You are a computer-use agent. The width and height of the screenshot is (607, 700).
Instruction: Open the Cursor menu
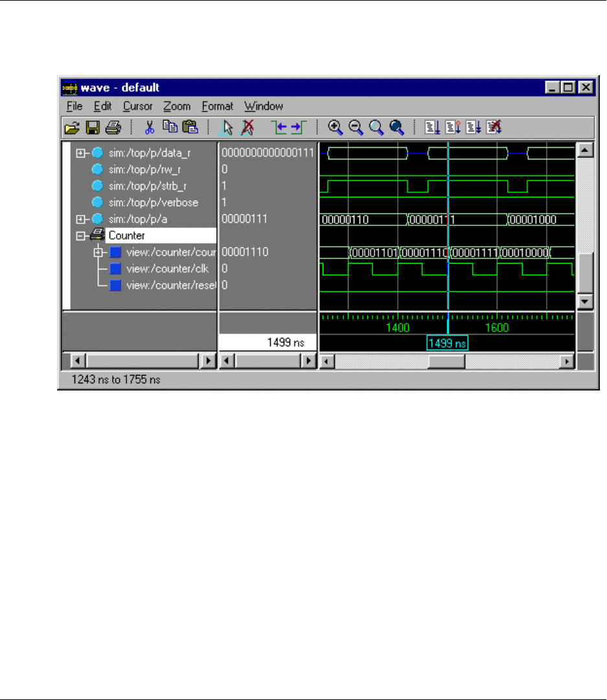[x=137, y=106]
